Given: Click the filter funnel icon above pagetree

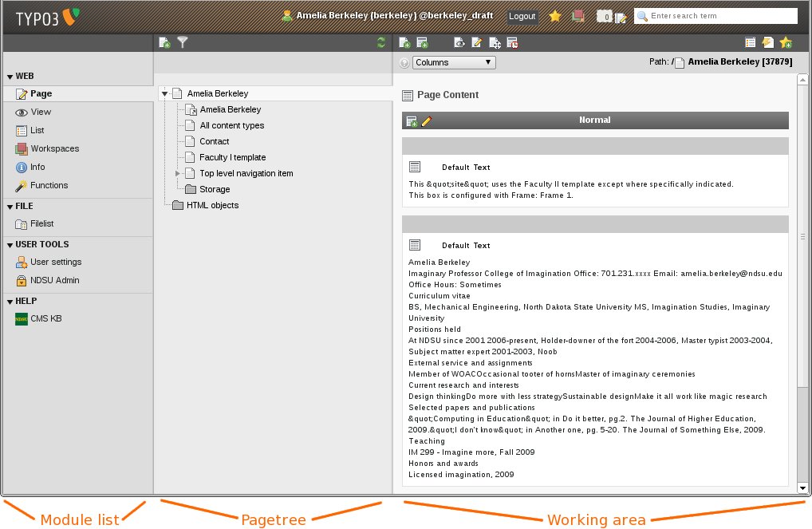Looking at the screenshot, I should pyautogui.click(x=182, y=43).
